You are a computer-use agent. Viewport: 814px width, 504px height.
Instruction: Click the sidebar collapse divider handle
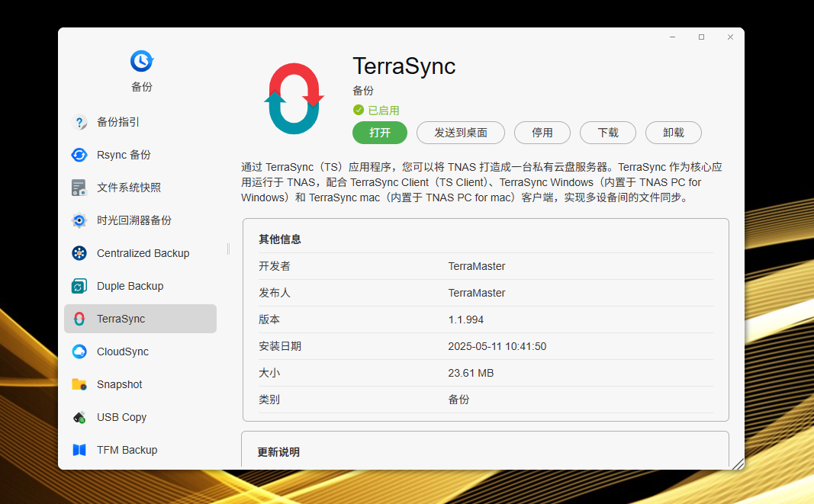[228, 249]
